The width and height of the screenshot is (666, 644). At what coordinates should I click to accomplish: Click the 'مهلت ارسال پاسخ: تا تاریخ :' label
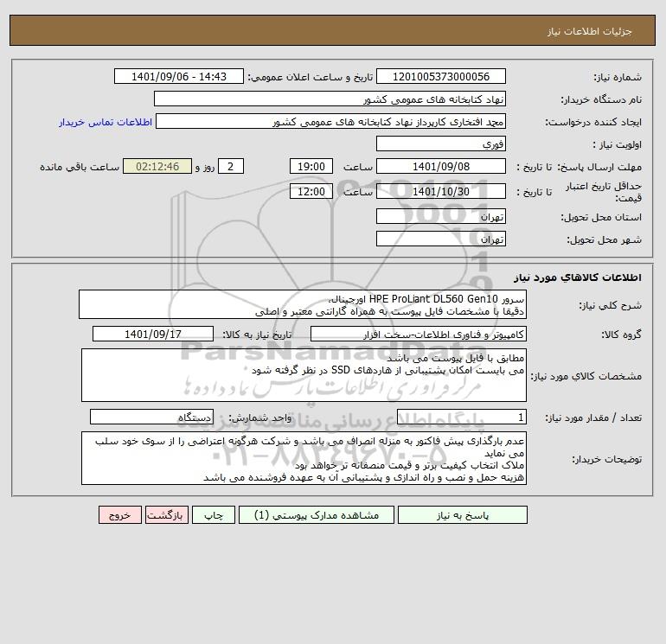coord(580,167)
